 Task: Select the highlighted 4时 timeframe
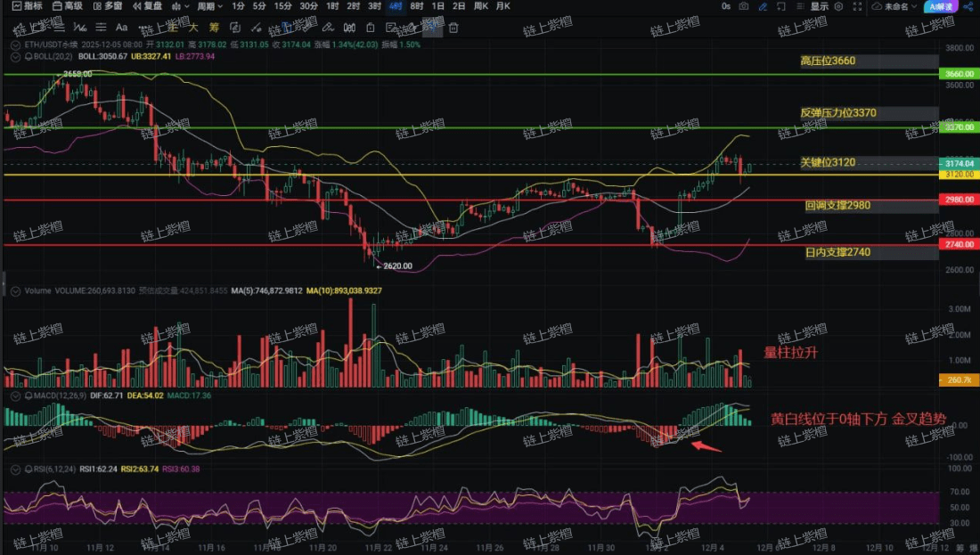coord(396,6)
